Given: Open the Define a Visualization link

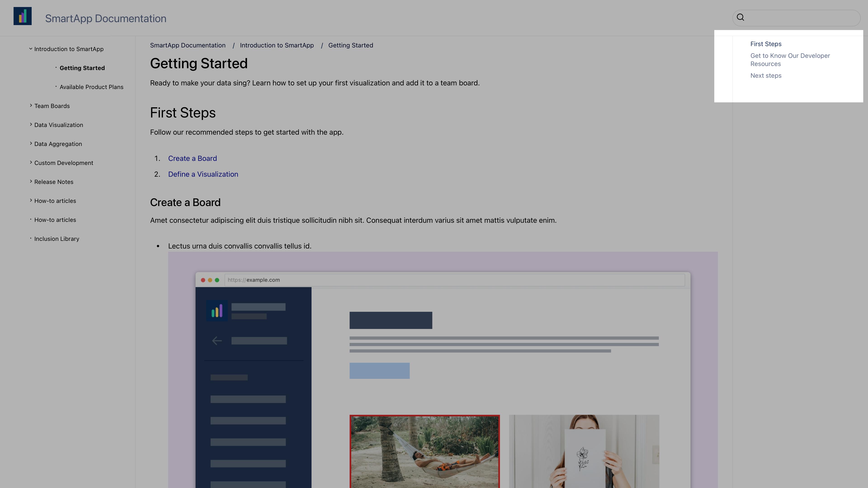Looking at the screenshot, I should point(203,174).
